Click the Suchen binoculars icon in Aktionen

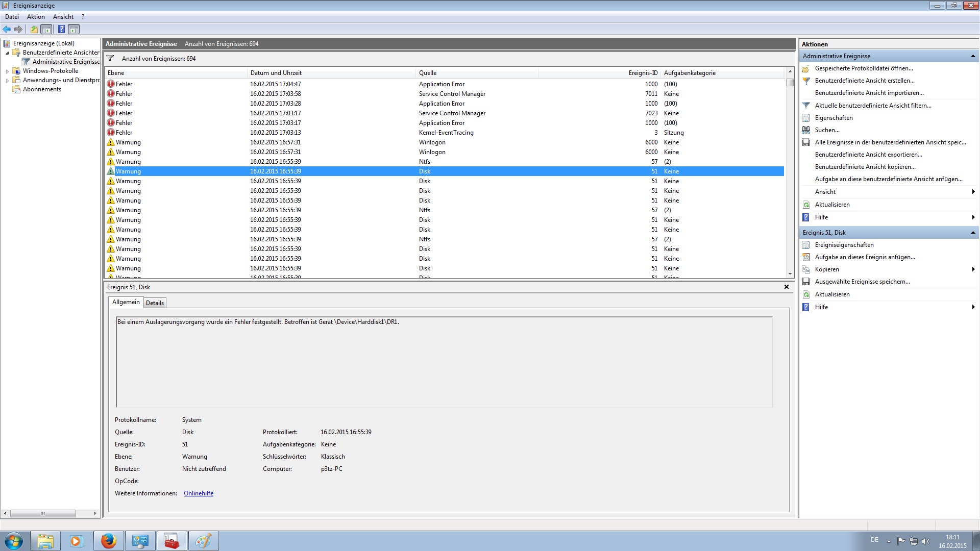click(x=806, y=130)
